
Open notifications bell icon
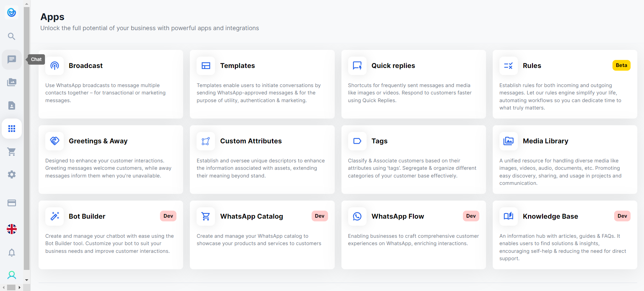(x=12, y=252)
